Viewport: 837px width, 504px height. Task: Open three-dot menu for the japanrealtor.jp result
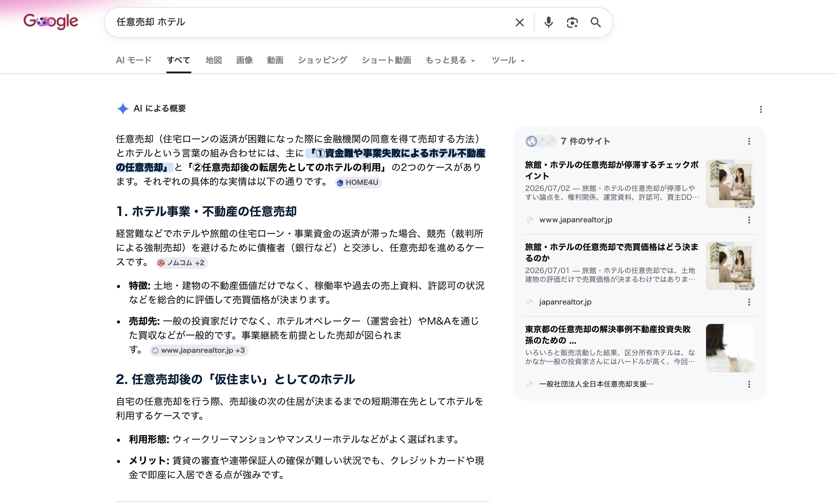[749, 302]
